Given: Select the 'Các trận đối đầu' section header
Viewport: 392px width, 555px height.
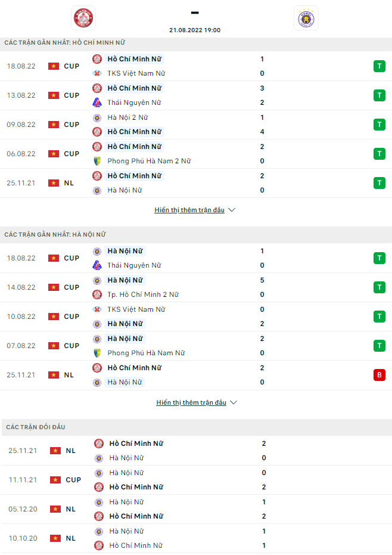Looking at the screenshot, I should pos(36,427).
